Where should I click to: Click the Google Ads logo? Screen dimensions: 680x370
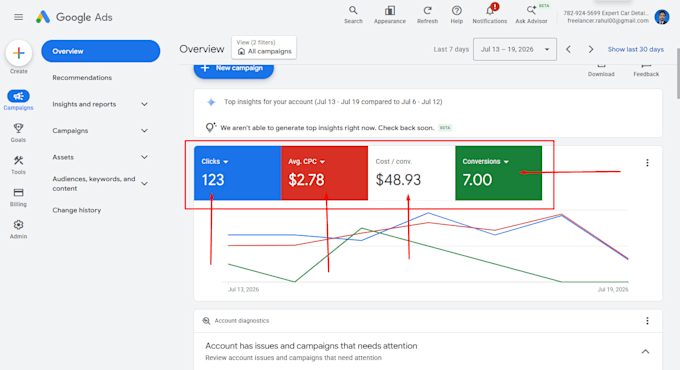[74, 17]
